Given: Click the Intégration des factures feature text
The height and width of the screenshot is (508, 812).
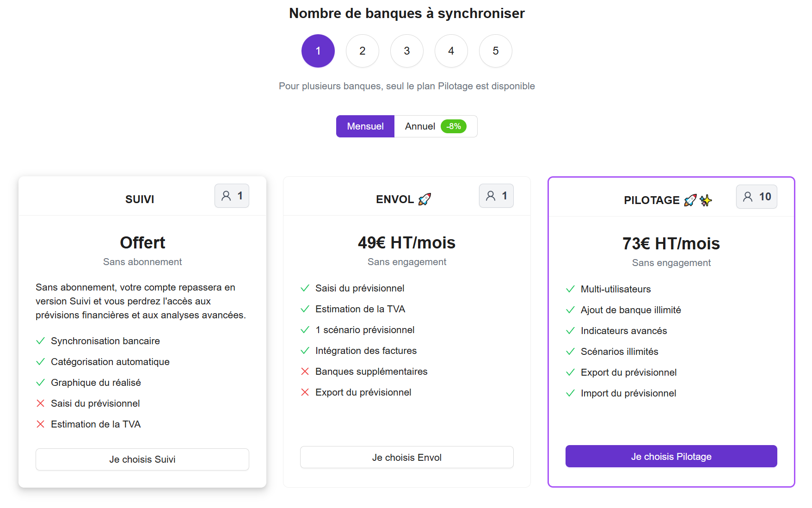Looking at the screenshot, I should tap(366, 351).
